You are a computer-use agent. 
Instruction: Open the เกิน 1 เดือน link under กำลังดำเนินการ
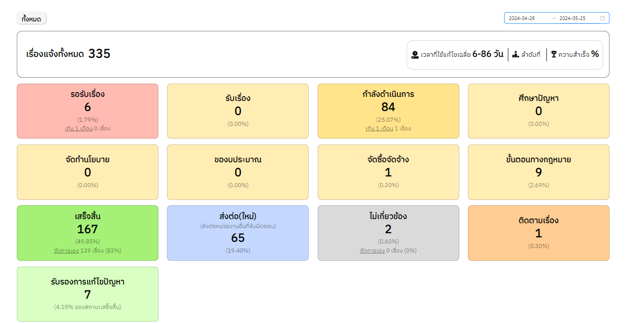[x=379, y=129]
